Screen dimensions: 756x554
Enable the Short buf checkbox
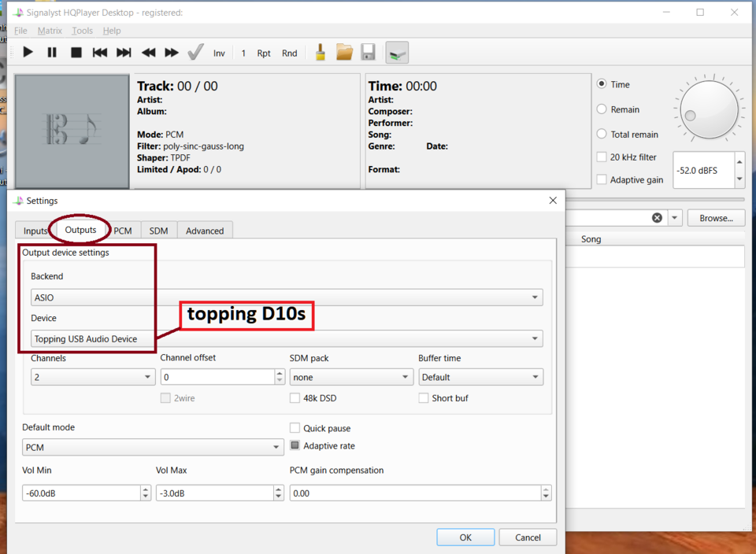424,398
